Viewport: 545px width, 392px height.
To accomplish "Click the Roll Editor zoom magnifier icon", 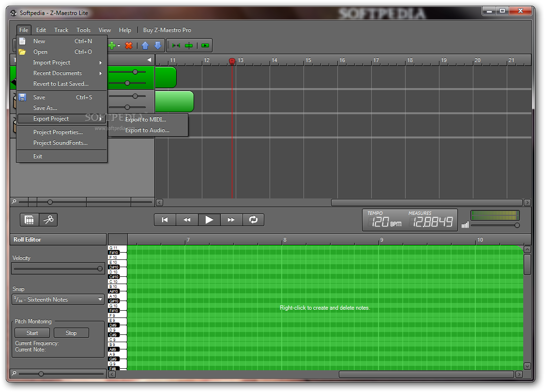I will pyautogui.click(x=14, y=373).
